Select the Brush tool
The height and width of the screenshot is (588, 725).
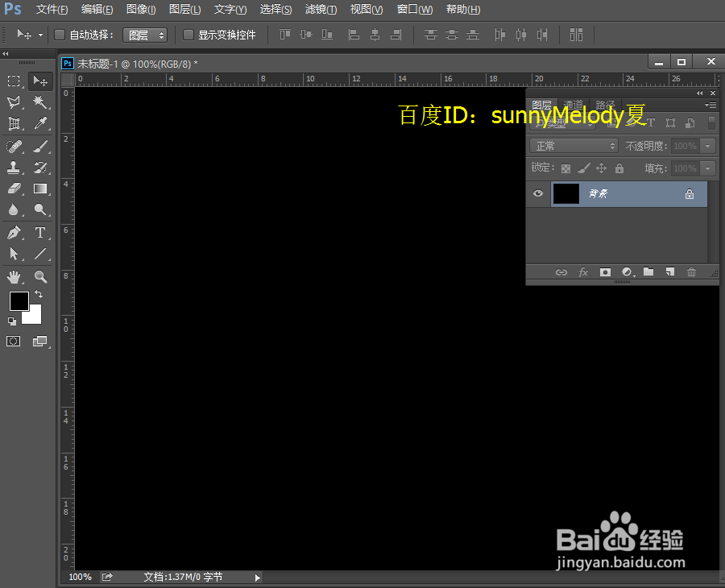[41, 147]
